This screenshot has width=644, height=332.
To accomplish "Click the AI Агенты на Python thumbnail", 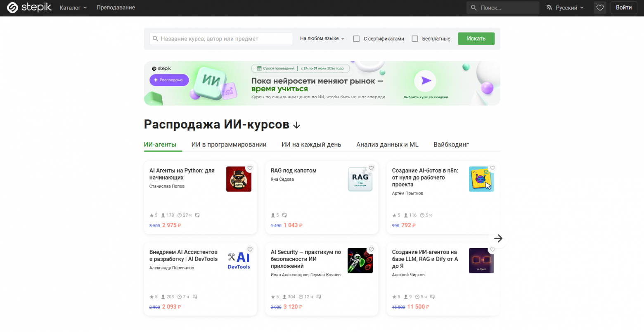I will coord(239,179).
